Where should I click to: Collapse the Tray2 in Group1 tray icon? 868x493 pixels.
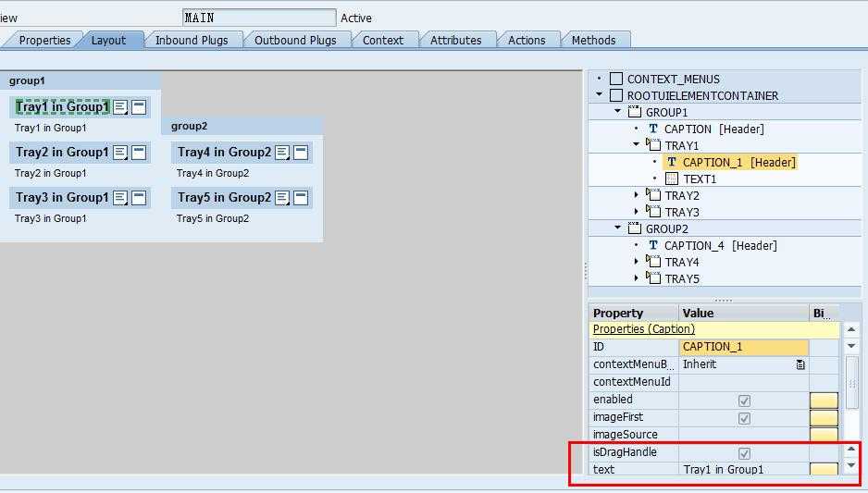tap(139, 153)
